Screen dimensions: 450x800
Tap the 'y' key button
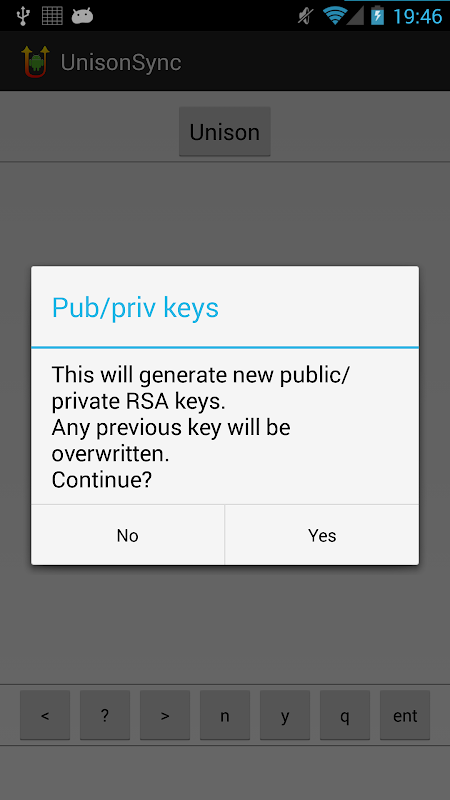pos(285,715)
